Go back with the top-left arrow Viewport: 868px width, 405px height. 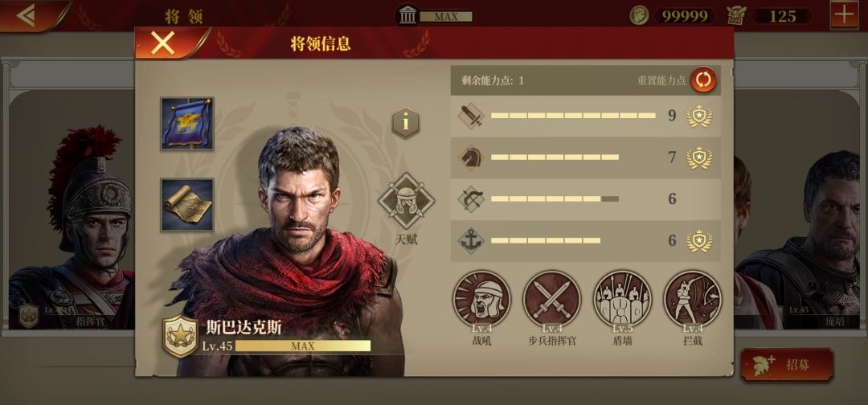27,15
